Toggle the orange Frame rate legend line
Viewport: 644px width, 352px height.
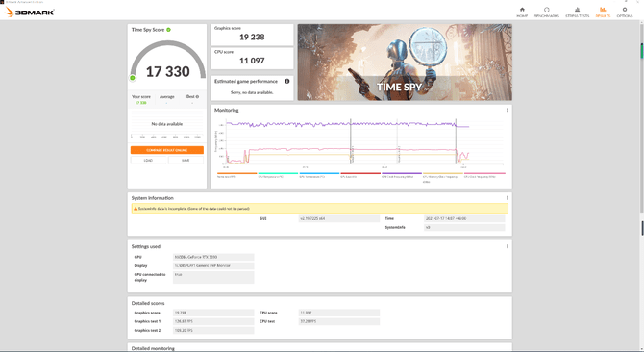(237, 173)
